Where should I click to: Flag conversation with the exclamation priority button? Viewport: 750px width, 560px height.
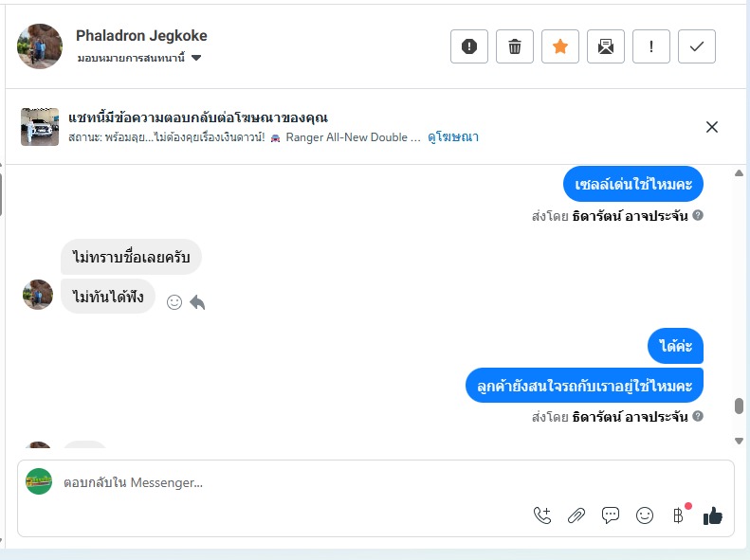point(651,46)
